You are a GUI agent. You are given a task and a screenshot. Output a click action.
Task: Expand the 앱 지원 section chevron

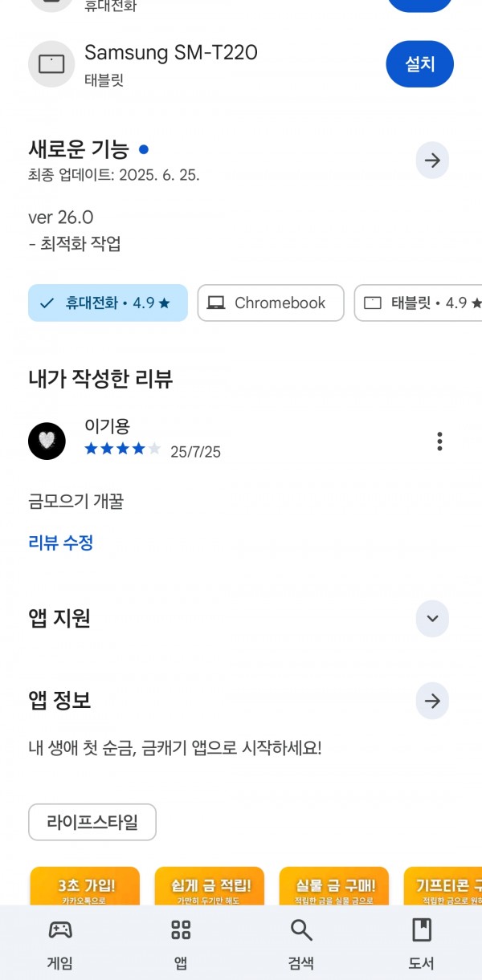[432, 618]
